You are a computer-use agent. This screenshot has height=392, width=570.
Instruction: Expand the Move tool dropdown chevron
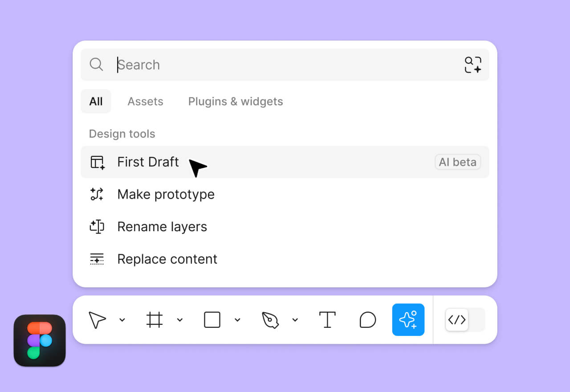tap(122, 320)
